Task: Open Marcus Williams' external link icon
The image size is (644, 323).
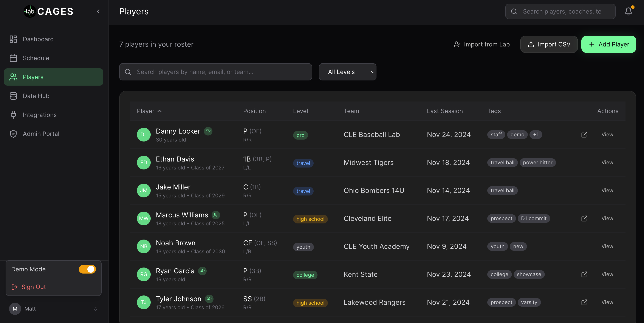Action: click(x=584, y=218)
